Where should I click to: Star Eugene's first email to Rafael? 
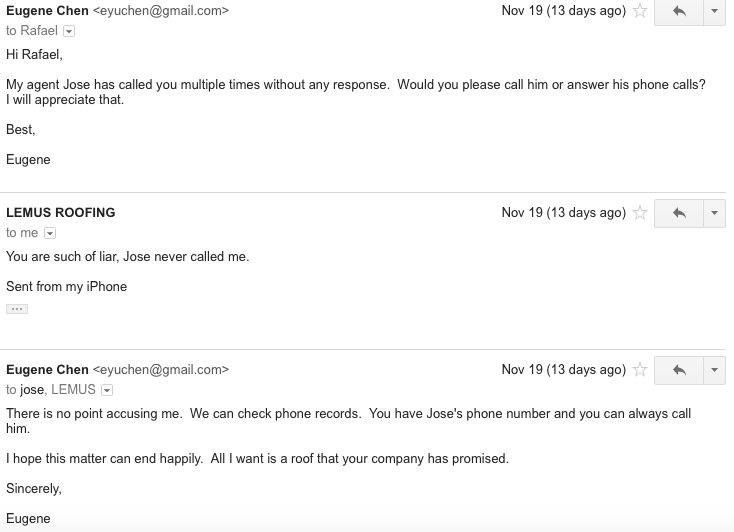(x=641, y=12)
